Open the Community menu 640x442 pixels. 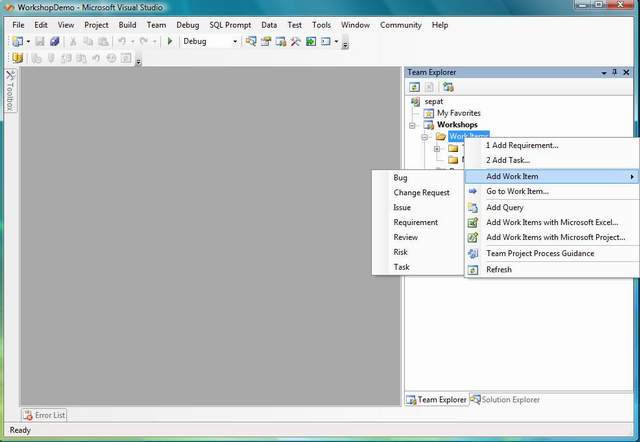[x=400, y=25]
